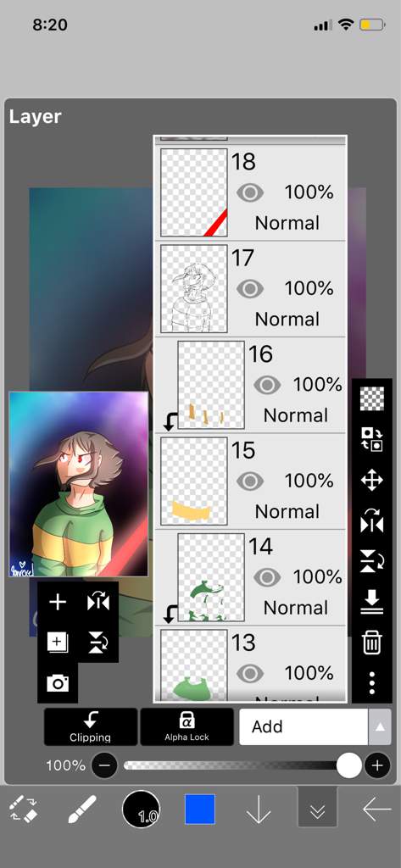Tap the camera icon to import photo
Viewport: 401px width, 868px height.
click(x=58, y=684)
